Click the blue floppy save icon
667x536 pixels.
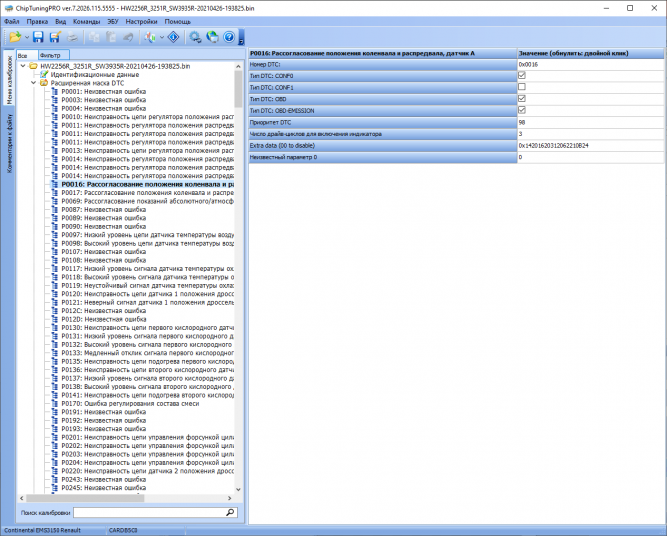[x=38, y=37]
